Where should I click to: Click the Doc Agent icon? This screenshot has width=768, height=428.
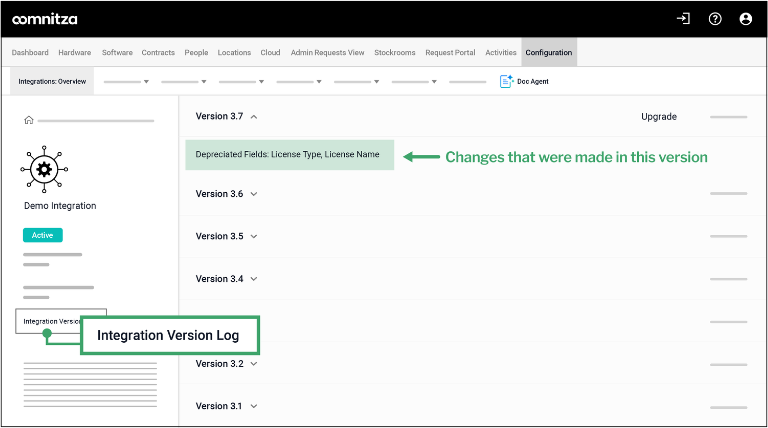[x=506, y=81]
